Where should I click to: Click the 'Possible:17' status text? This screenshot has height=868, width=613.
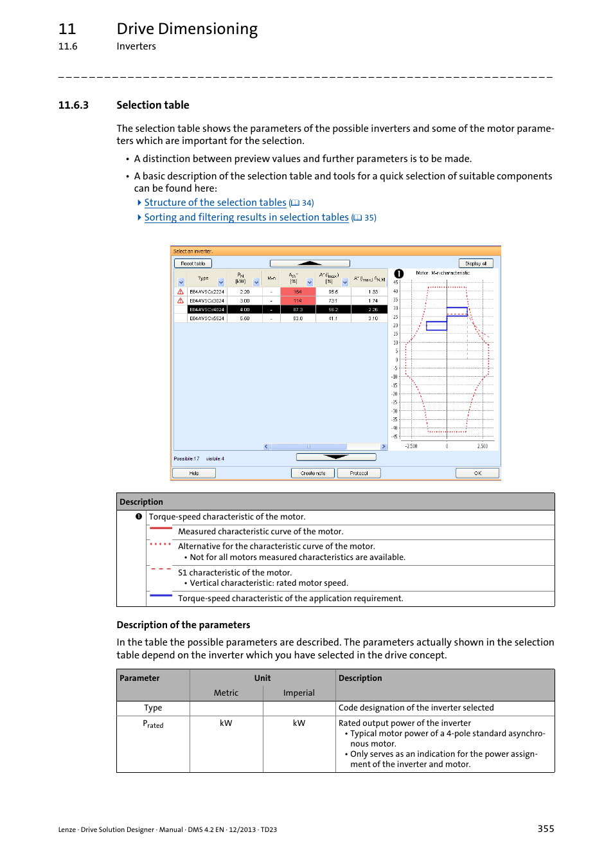186,458
